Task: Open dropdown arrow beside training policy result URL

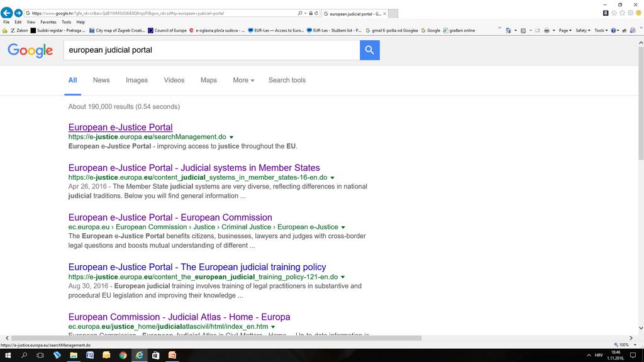Action: pyautogui.click(x=343, y=277)
